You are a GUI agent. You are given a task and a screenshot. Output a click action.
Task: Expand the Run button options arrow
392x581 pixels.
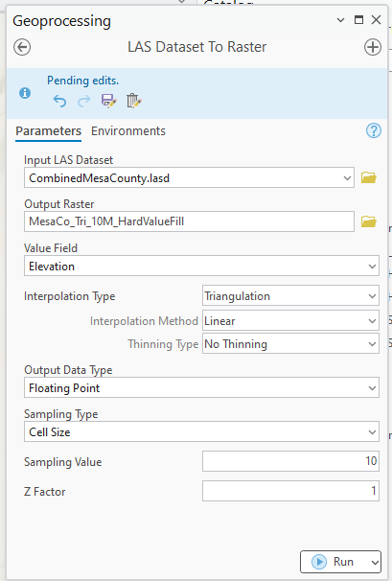point(375,563)
